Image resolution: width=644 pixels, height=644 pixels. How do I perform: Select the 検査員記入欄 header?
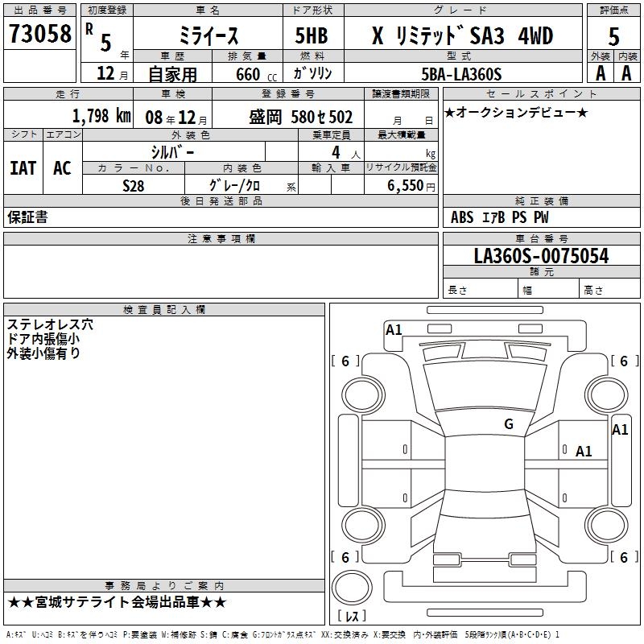(x=164, y=310)
